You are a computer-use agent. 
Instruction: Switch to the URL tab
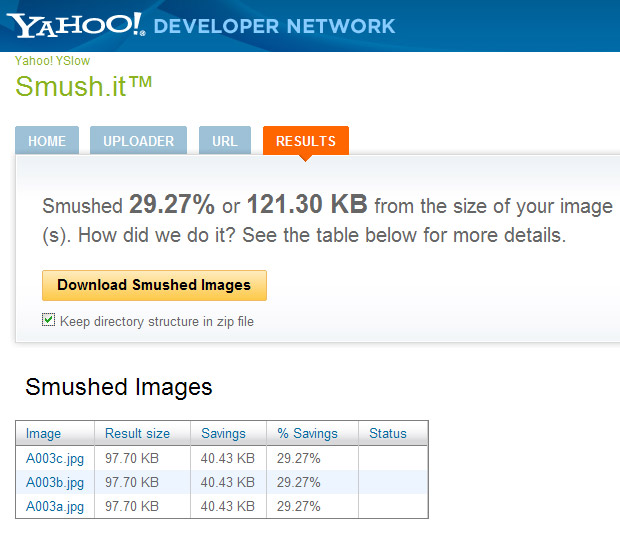225,140
